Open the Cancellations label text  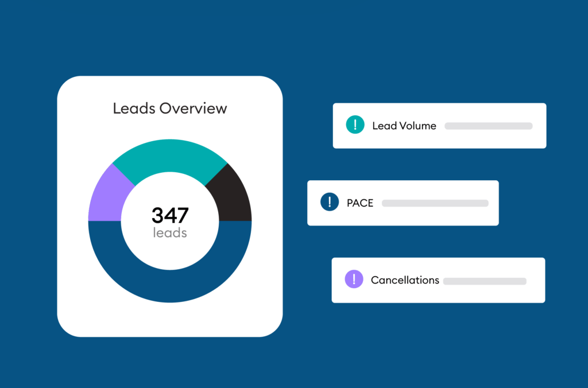point(405,280)
